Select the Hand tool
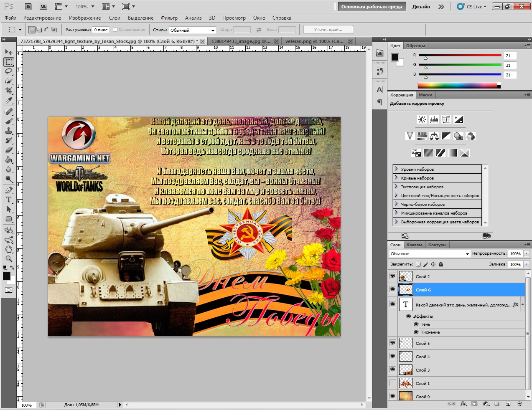The image size is (532, 410). [9, 249]
